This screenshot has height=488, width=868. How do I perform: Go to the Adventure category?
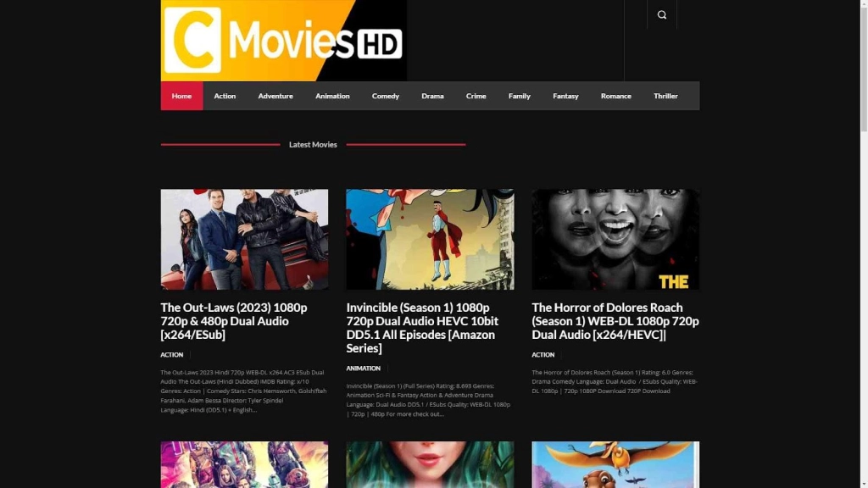point(275,96)
